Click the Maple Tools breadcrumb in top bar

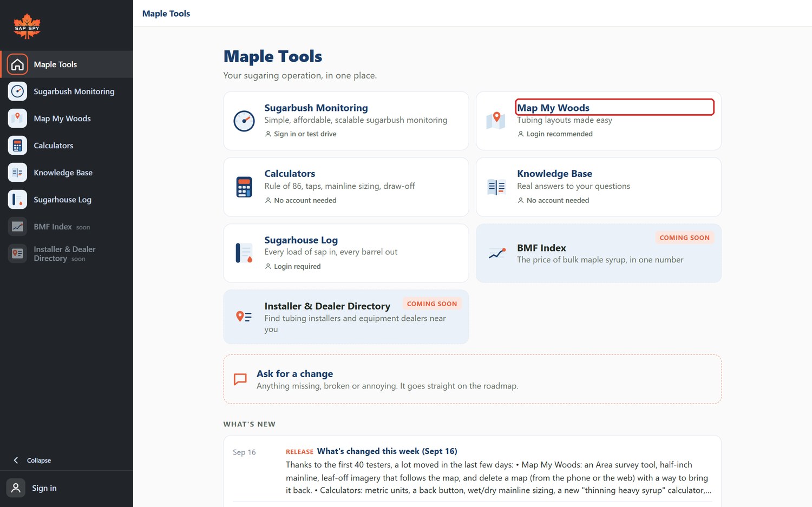tap(166, 14)
